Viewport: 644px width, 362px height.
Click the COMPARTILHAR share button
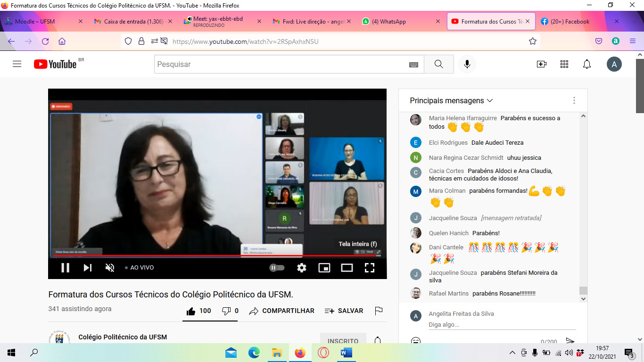coord(282,311)
